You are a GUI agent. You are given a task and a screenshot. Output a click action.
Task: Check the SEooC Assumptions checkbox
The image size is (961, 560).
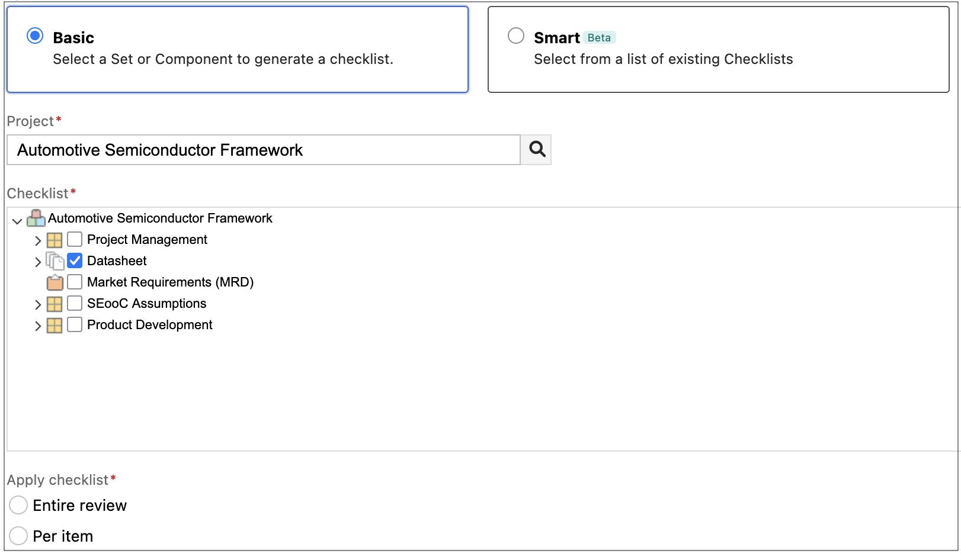pos(75,303)
